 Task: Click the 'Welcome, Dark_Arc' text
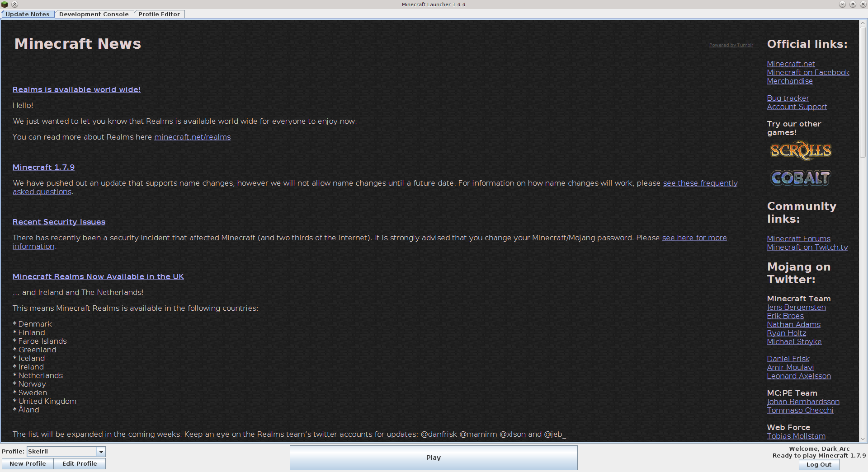click(819, 449)
